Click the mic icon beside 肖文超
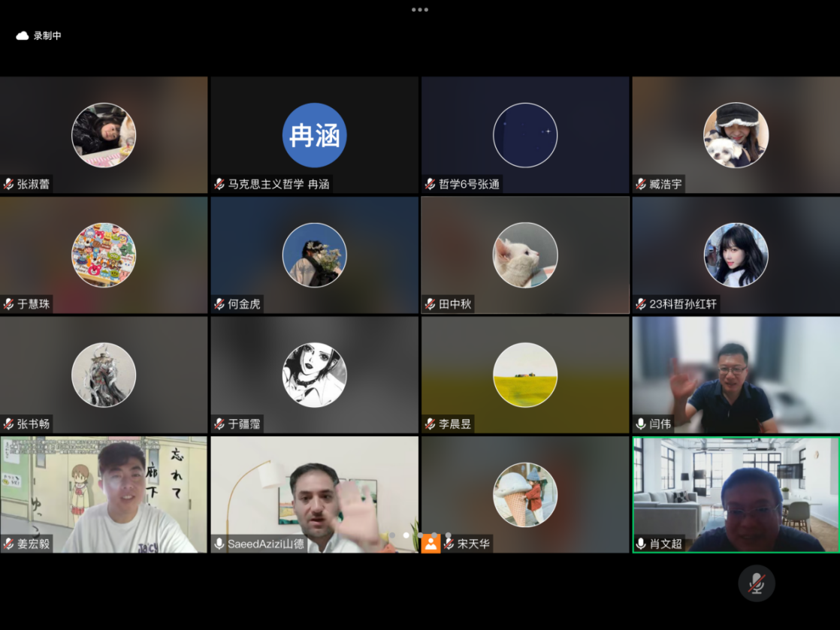 641,544
